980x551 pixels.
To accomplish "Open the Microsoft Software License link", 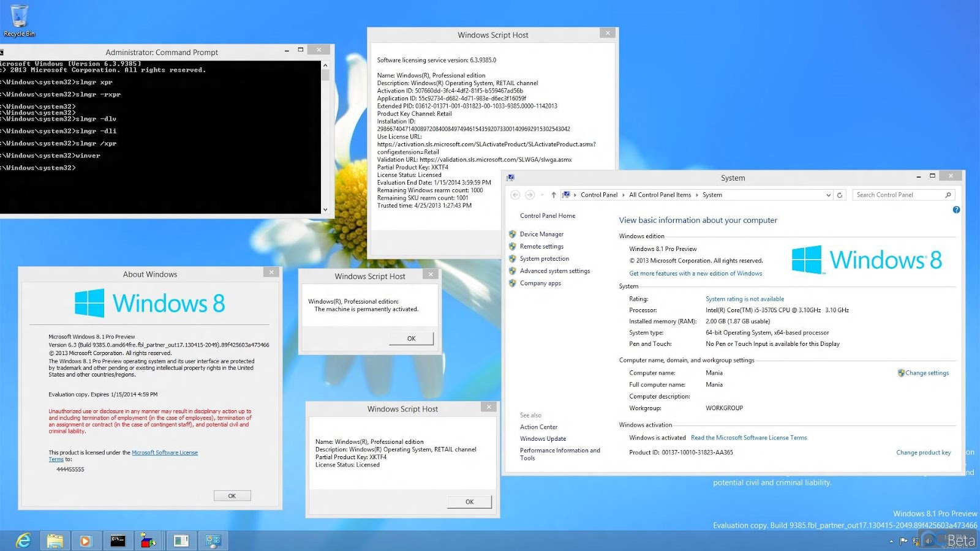I will coord(165,452).
